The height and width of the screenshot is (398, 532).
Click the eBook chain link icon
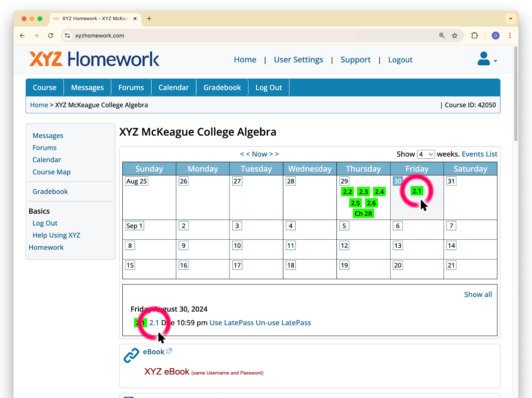(131, 355)
